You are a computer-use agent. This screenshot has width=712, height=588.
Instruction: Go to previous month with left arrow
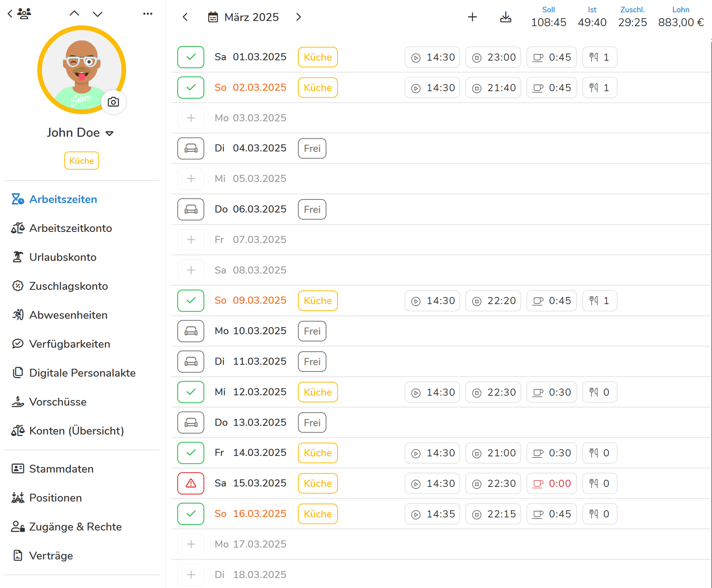pos(185,17)
